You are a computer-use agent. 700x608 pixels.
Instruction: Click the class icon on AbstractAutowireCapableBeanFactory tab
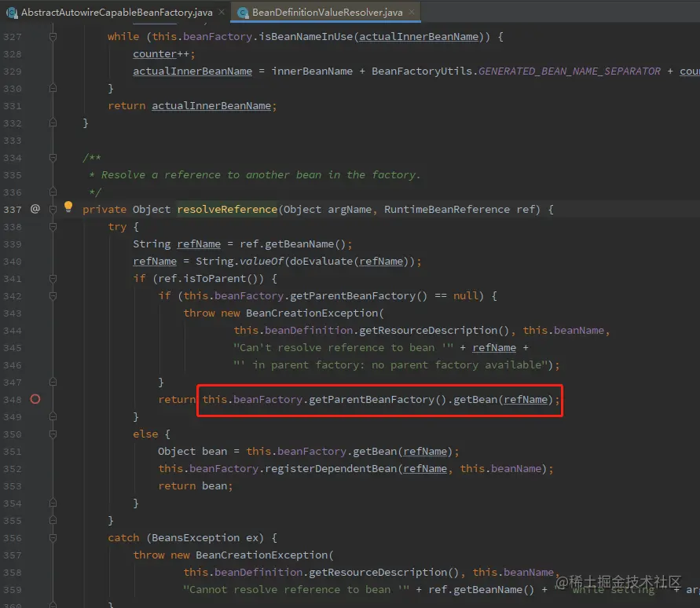(12, 13)
